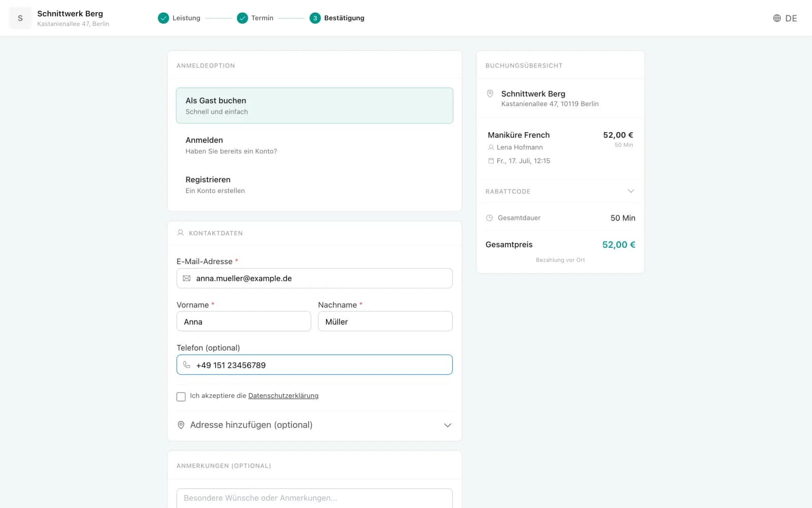
Task: Select the Als Gast buchen option
Action: point(315,106)
